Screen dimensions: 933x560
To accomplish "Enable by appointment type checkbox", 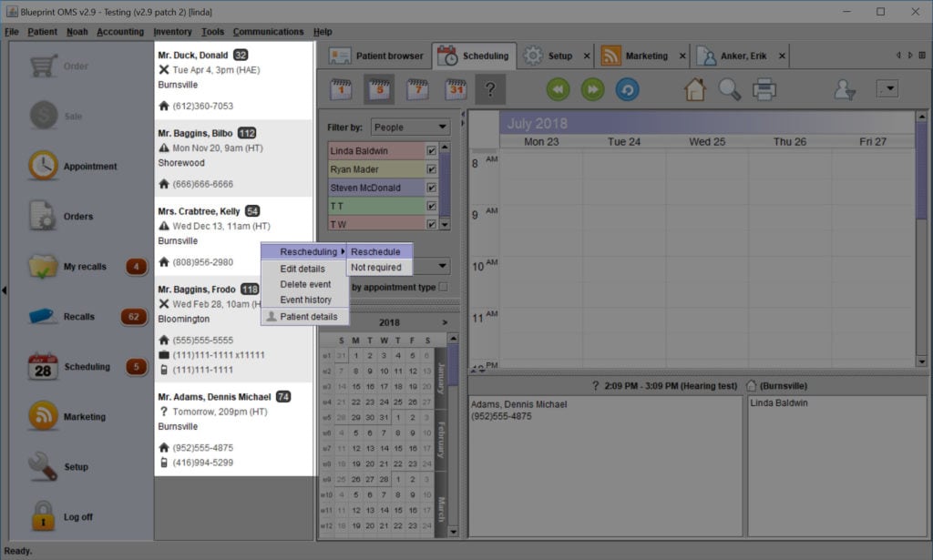I will (444, 287).
